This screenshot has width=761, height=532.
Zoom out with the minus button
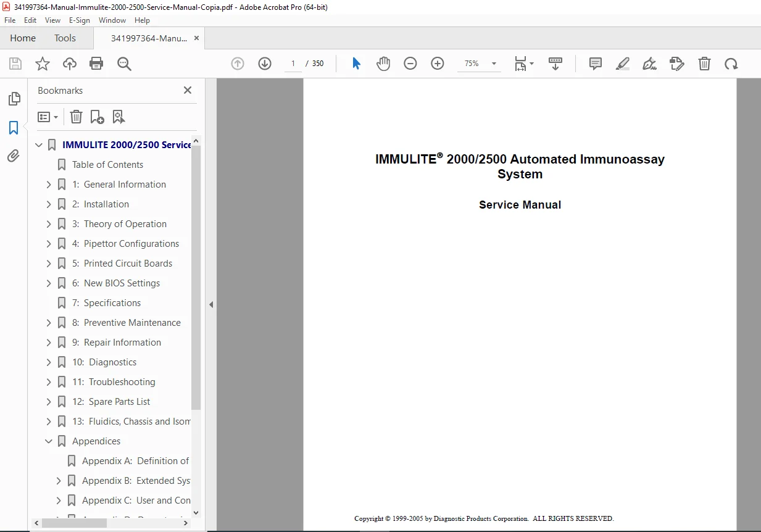(x=410, y=64)
